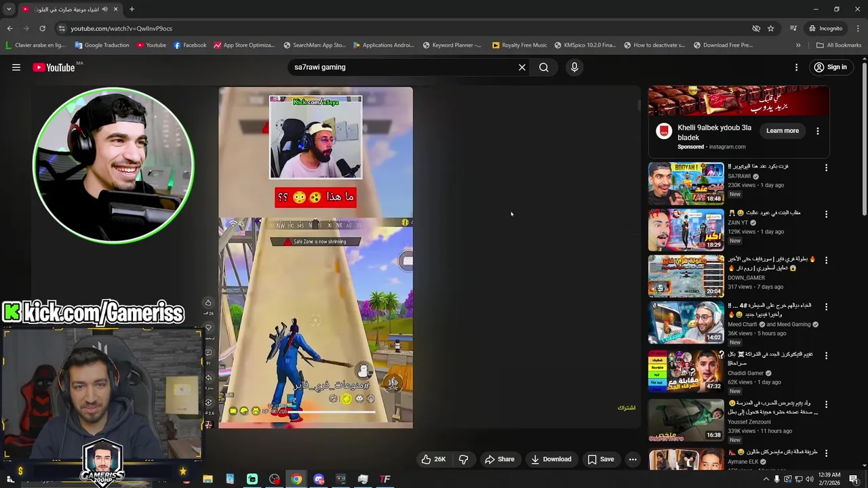Open menu for SA7RAWI recommended video
868x488 pixels.
pos(826,167)
